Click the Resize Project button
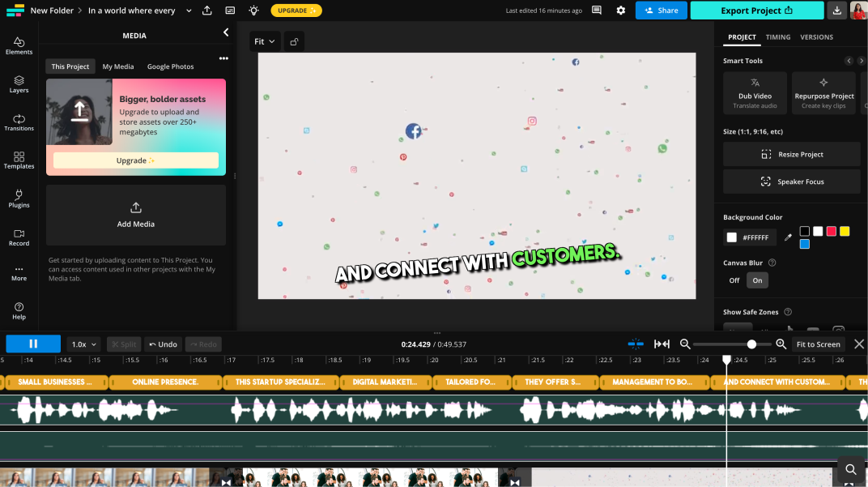 (792, 155)
